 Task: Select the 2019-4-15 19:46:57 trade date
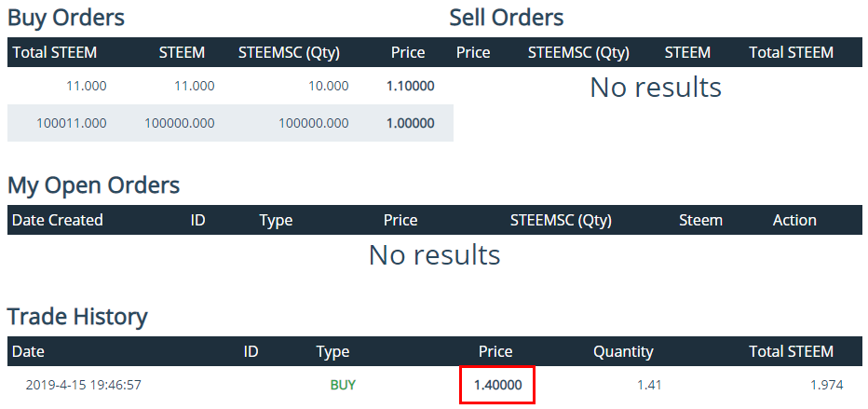(x=83, y=384)
